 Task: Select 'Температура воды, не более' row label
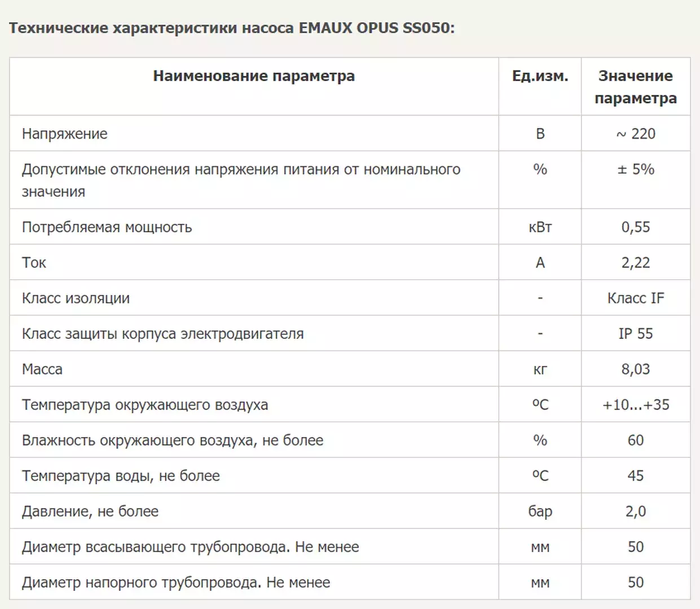121,476
